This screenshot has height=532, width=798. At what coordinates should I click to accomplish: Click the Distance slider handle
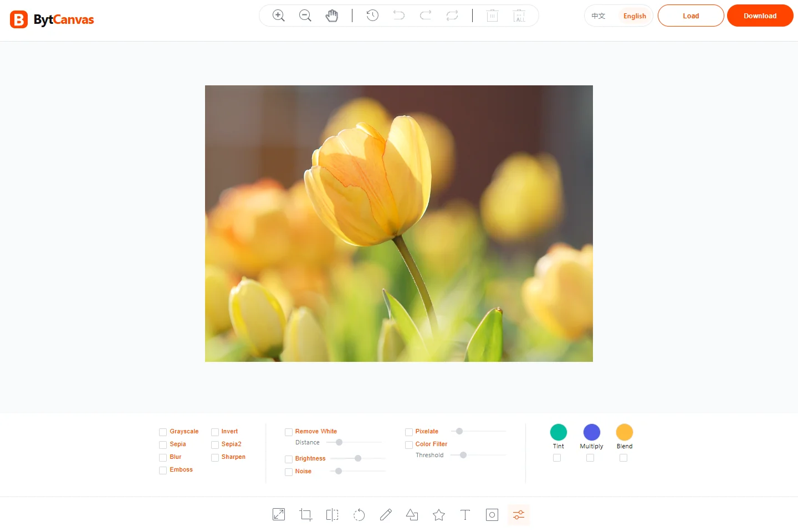(x=339, y=442)
